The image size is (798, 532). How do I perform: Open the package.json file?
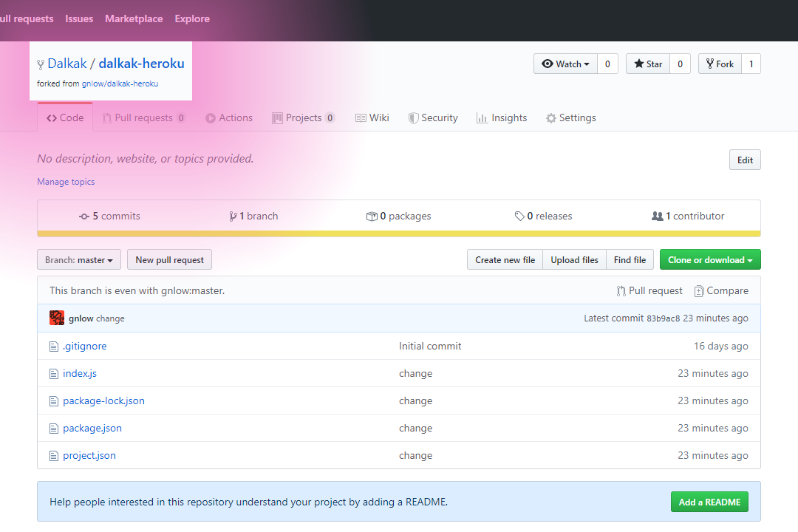click(92, 429)
